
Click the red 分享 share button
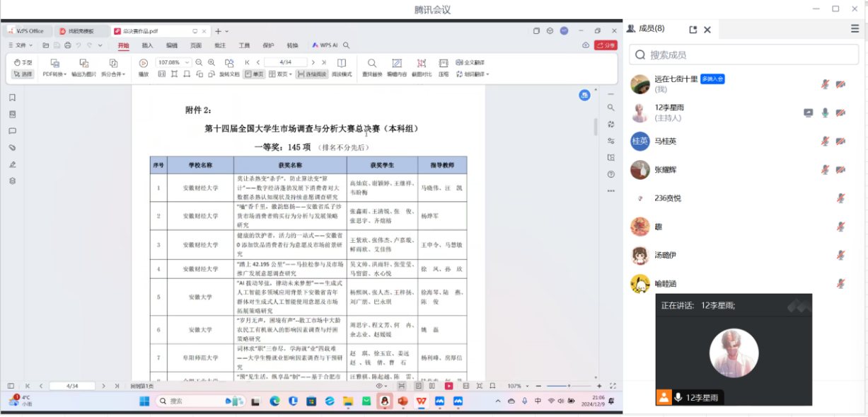click(x=606, y=45)
